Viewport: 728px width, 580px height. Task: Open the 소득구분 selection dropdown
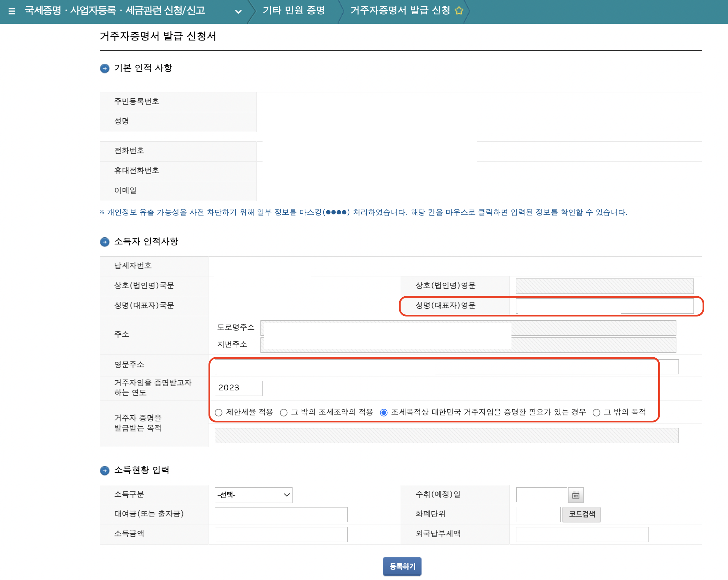point(253,495)
